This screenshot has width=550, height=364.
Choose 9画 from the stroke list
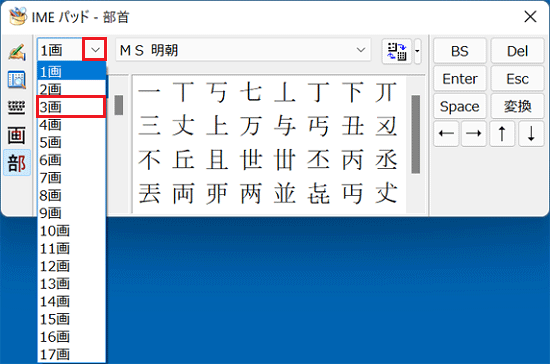[x=72, y=213]
